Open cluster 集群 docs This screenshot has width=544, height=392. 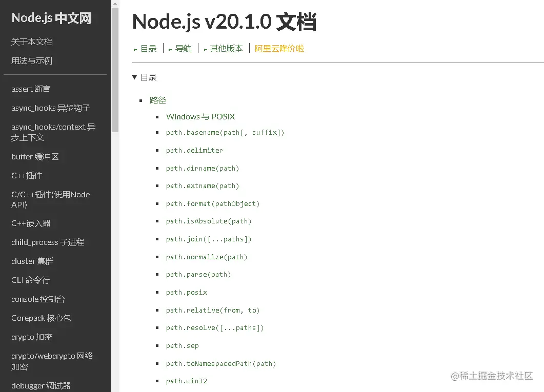pyautogui.click(x=32, y=261)
